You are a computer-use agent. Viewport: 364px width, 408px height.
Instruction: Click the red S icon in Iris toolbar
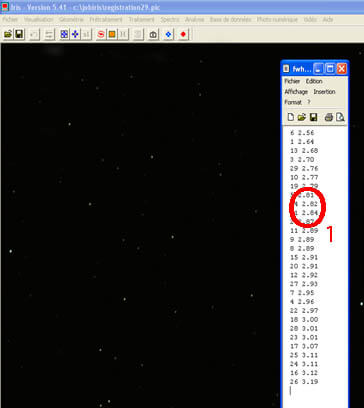[x=101, y=34]
